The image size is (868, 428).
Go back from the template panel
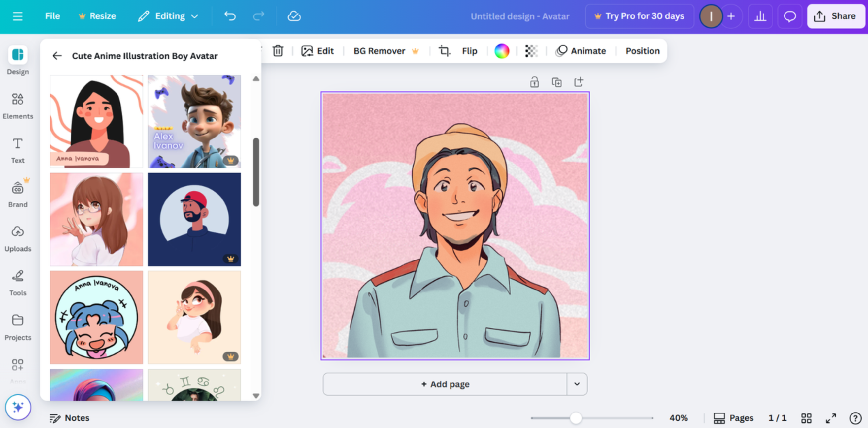[57, 56]
